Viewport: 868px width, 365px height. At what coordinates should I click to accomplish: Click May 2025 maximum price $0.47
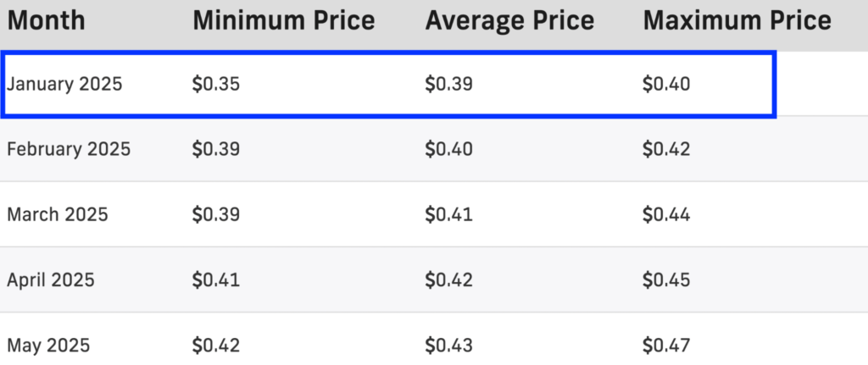(x=666, y=346)
